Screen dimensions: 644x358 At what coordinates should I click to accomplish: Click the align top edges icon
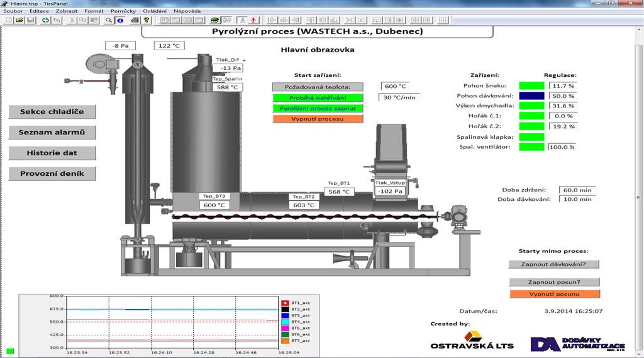point(311,19)
